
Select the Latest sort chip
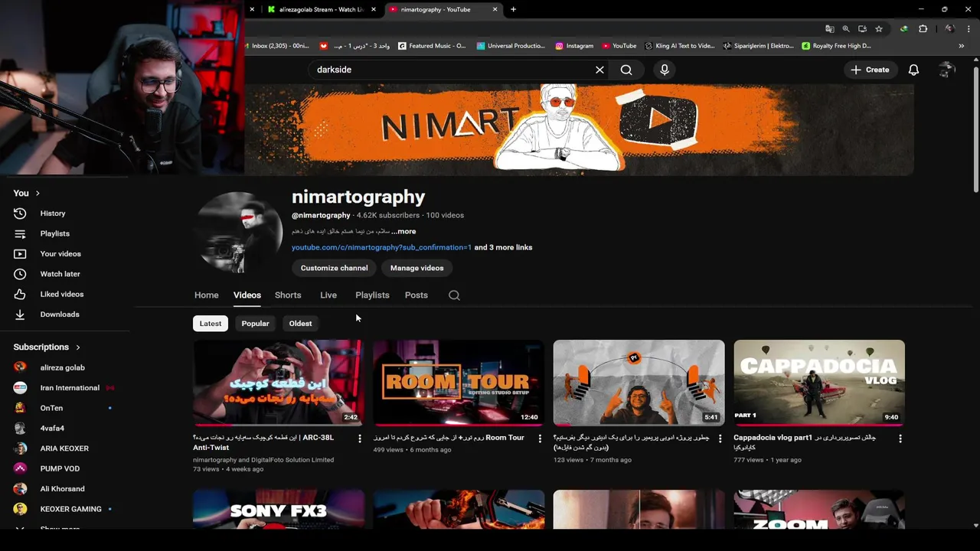(211, 324)
